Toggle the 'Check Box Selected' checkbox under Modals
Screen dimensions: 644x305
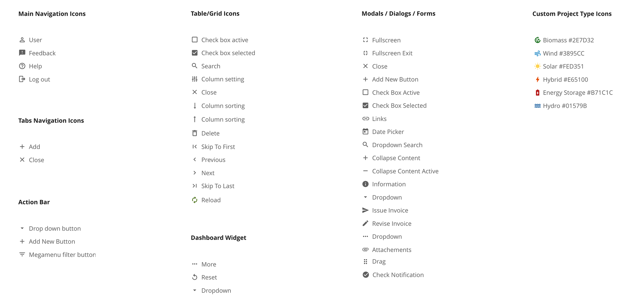(366, 106)
